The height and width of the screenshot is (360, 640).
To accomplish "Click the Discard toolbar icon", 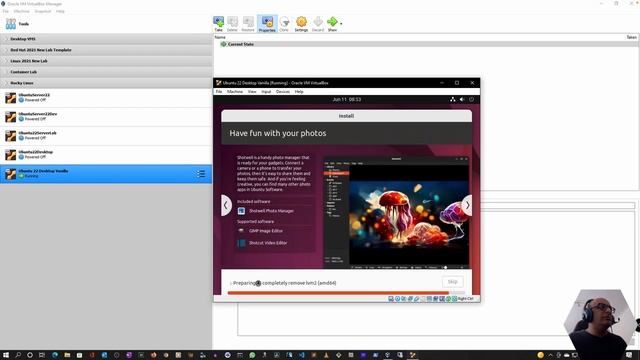I will [318, 24].
